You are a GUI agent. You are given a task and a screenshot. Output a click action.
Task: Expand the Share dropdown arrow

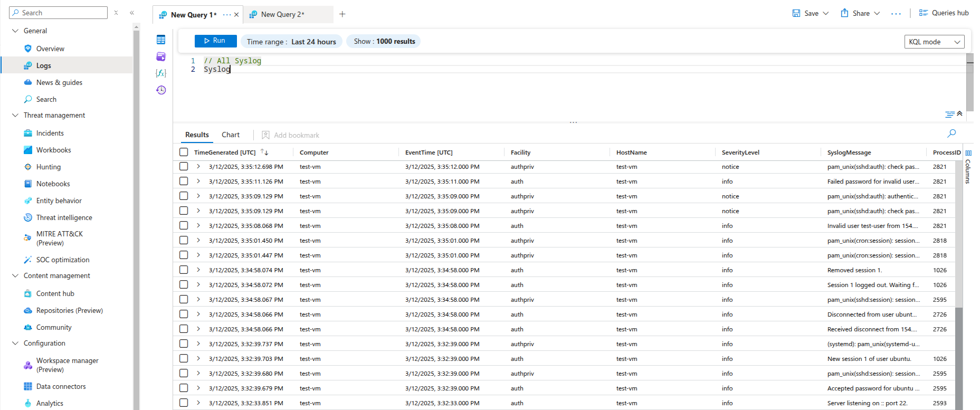(x=877, y=13)
